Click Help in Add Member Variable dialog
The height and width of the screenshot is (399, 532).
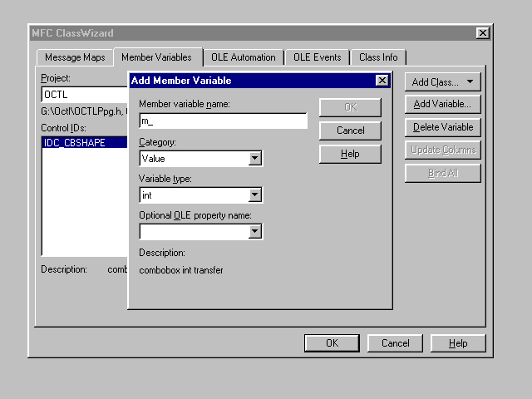click(350, 154)
